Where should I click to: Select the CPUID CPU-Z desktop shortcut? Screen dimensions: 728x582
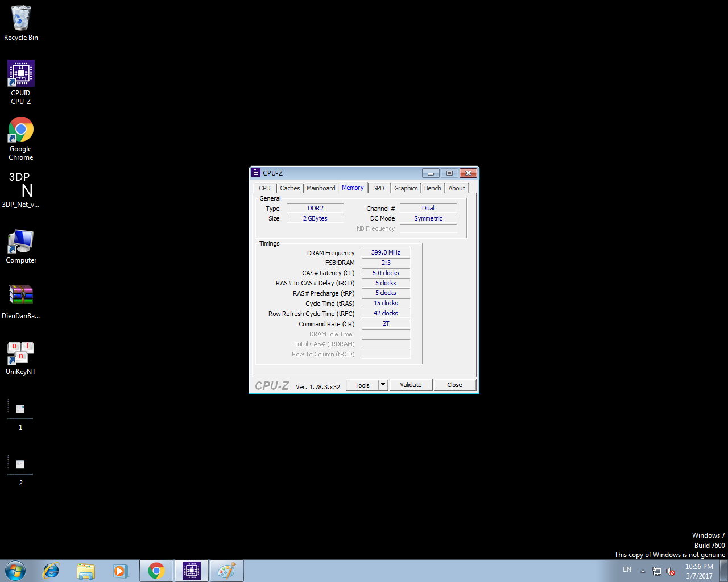tap(21, 82)
